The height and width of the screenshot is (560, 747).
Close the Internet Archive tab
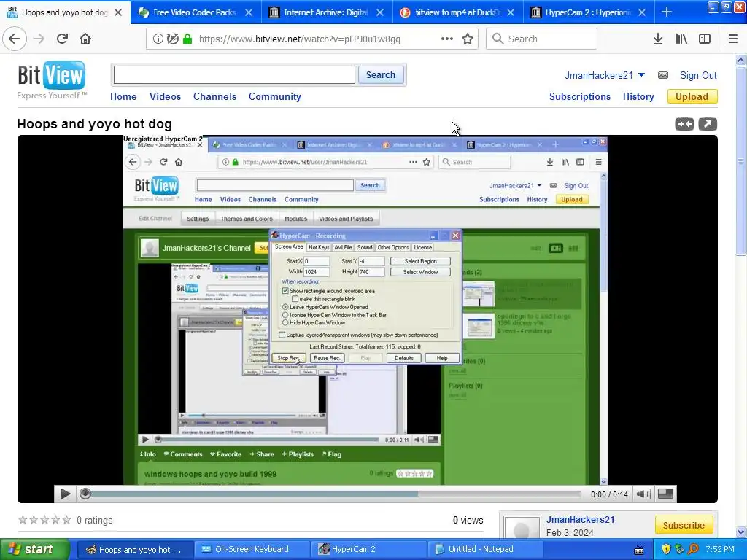coord(379,12)
